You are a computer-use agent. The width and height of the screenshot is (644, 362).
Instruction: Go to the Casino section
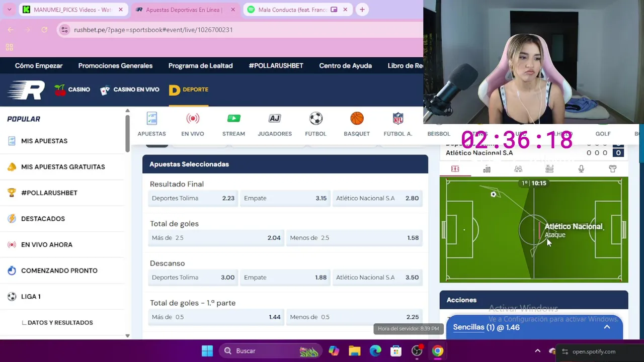(72, 90)
